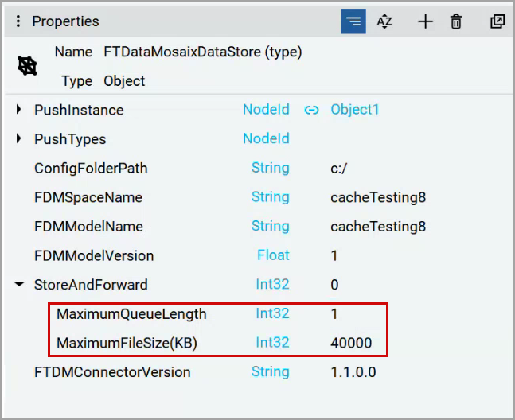
Task: Sort properties alphabetically with AZ icon
Action: (x=384, y=21)
